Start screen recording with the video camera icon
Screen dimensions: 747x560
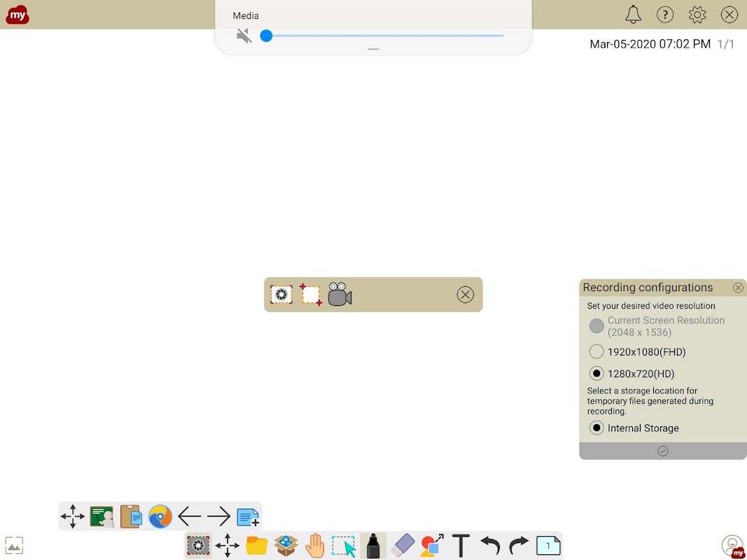click(340, 295)
